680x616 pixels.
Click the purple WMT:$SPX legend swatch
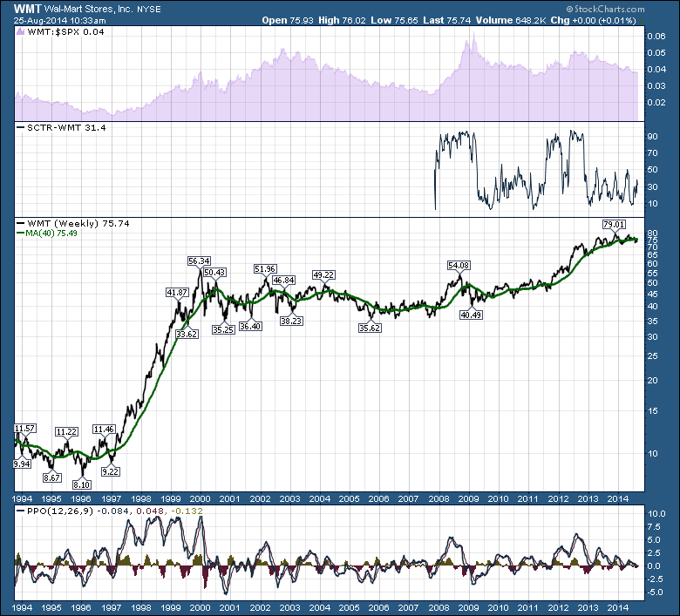pyautogui.click(x=21, y=32)
